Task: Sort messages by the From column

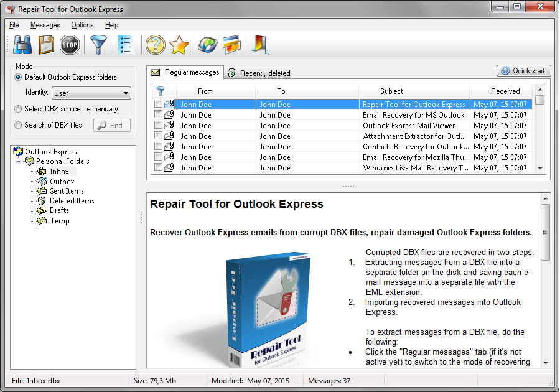Action: click(216, 91)
